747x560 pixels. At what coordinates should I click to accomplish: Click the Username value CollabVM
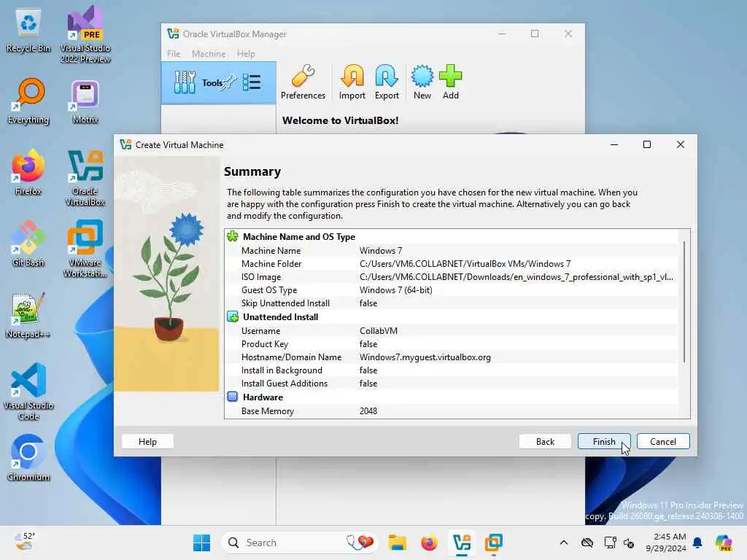[379, 330]
